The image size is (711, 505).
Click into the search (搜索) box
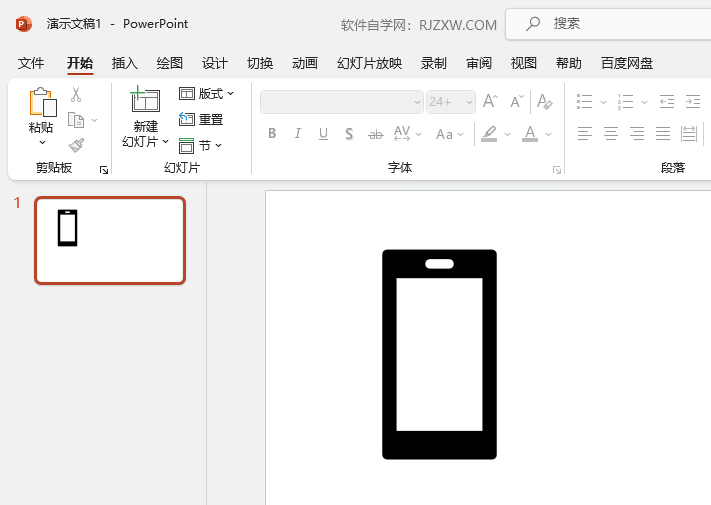[608, 24]
